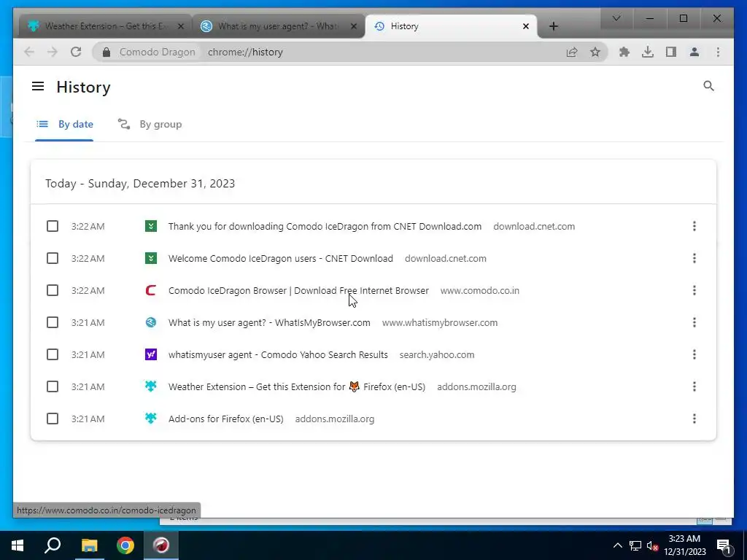Viewport: 747px width, 560px height.
Task: Check the 'Comodo IceDragon Browser' entry checkbox
Action: click(x=53, y=290)
